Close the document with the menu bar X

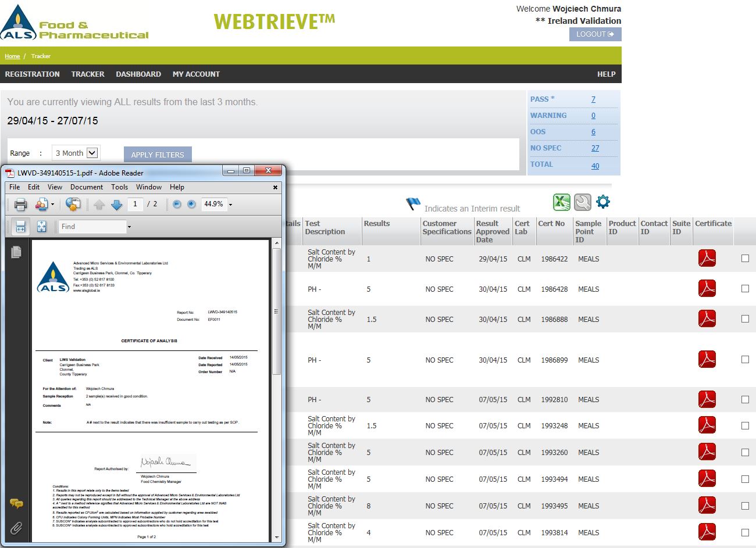tap(275, 187)
